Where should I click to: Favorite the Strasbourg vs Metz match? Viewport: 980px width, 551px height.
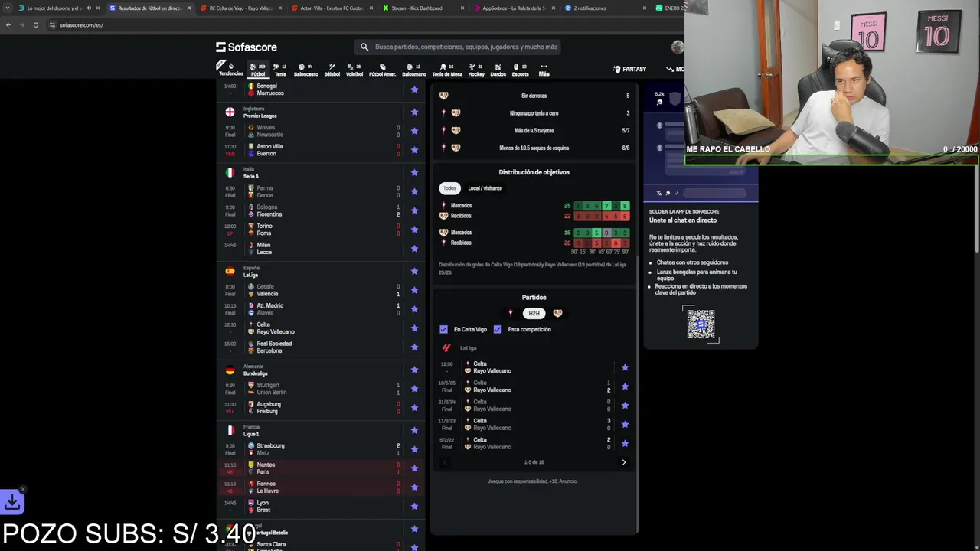click(x=414, y=449)
